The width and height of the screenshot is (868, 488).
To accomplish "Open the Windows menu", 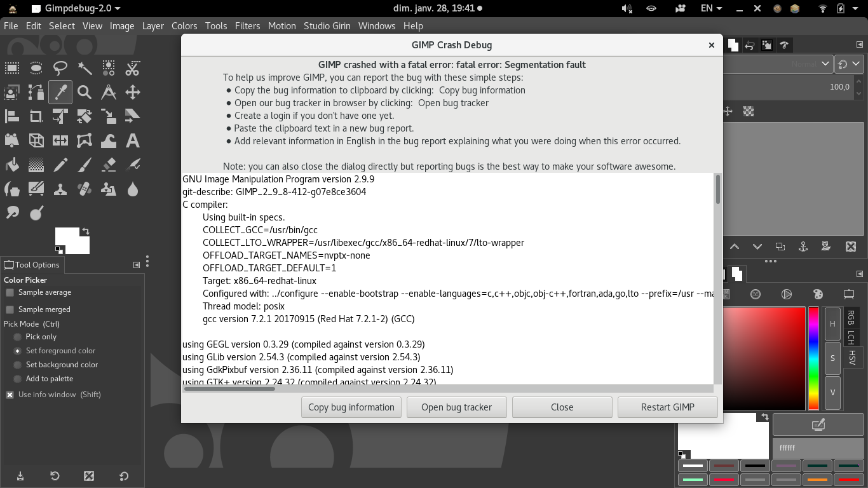I will [x=377, y=26].
